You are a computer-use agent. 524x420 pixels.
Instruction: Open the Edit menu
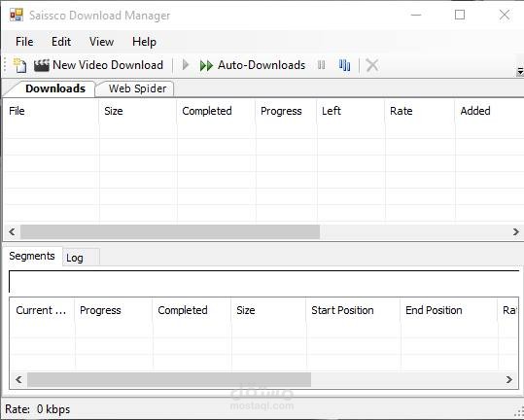pyautogui.click(x=61, y=42)
